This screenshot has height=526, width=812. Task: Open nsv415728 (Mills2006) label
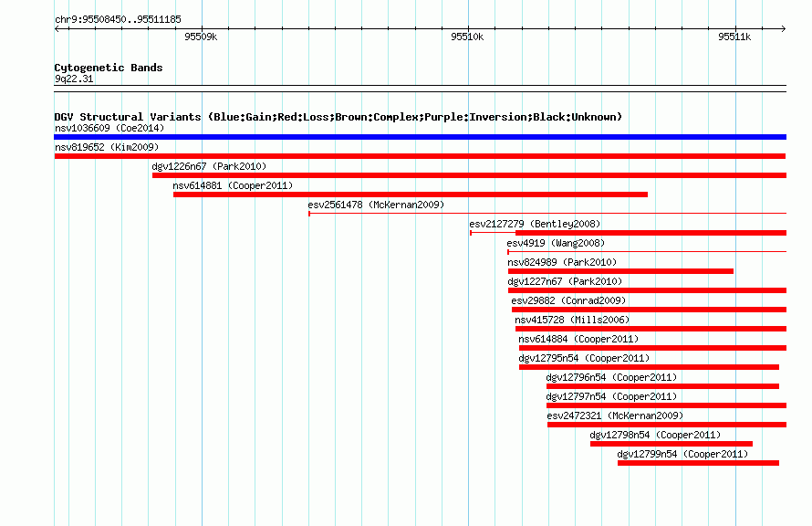[572, 320]
